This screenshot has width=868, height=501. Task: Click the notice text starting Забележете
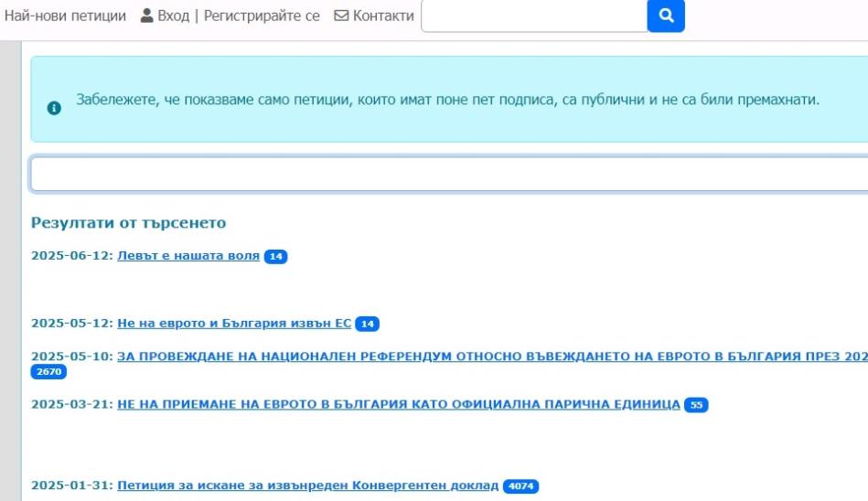click(x=447, y=100)
